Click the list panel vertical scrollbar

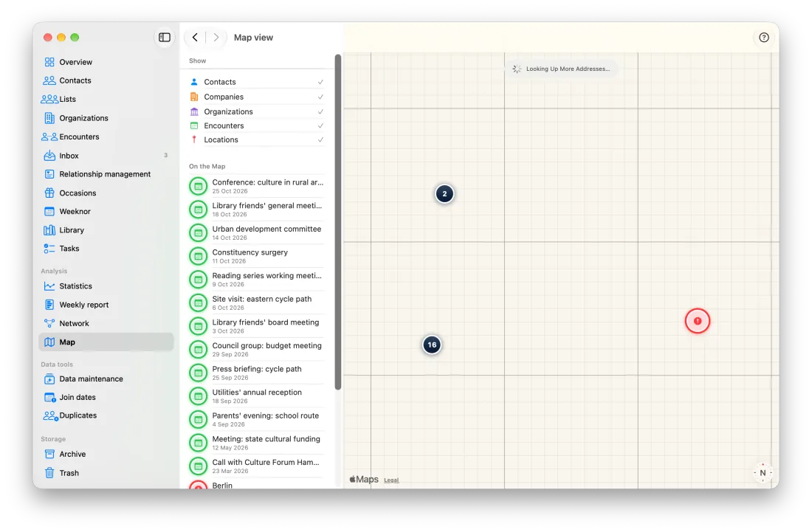(338, 221)
